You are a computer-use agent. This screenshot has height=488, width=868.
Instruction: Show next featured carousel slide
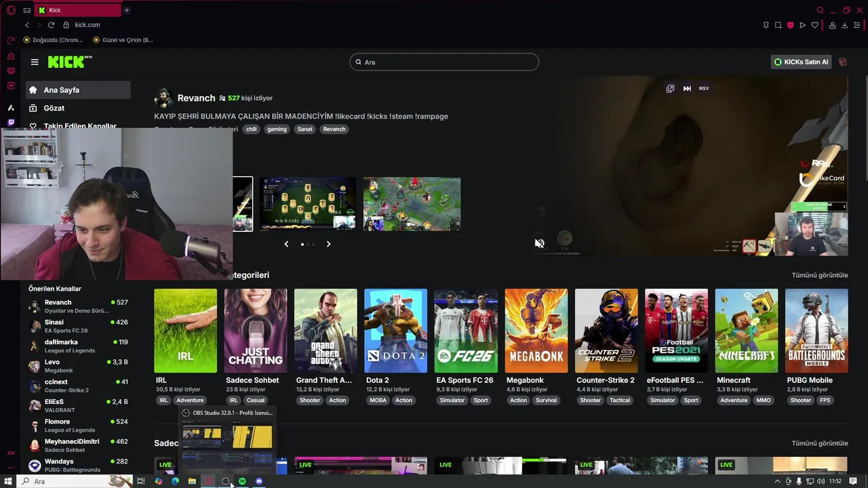328,244
